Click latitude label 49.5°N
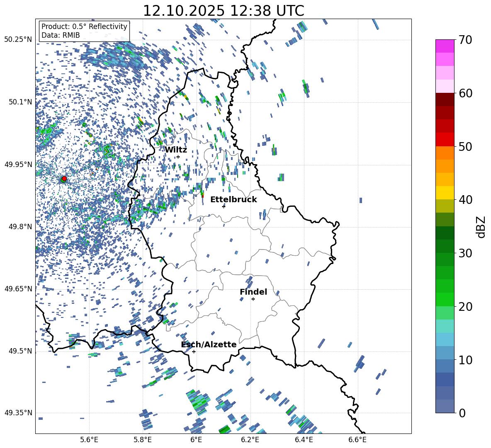 20,351
